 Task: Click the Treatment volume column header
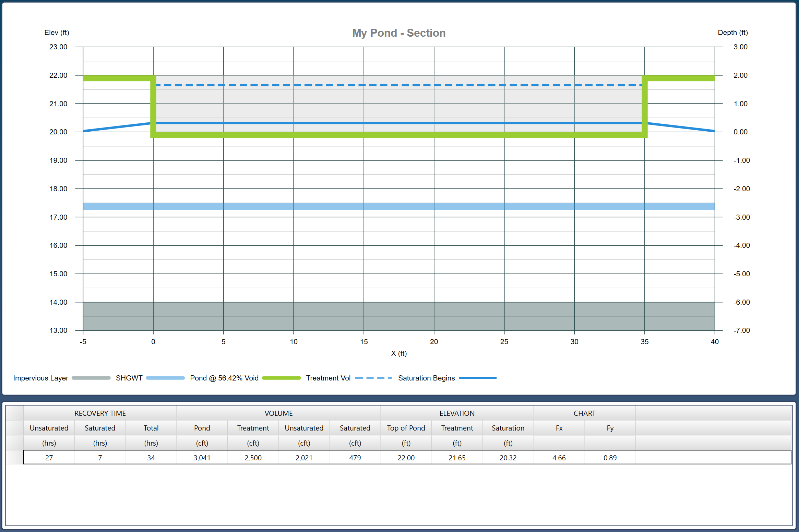[253, 428]
